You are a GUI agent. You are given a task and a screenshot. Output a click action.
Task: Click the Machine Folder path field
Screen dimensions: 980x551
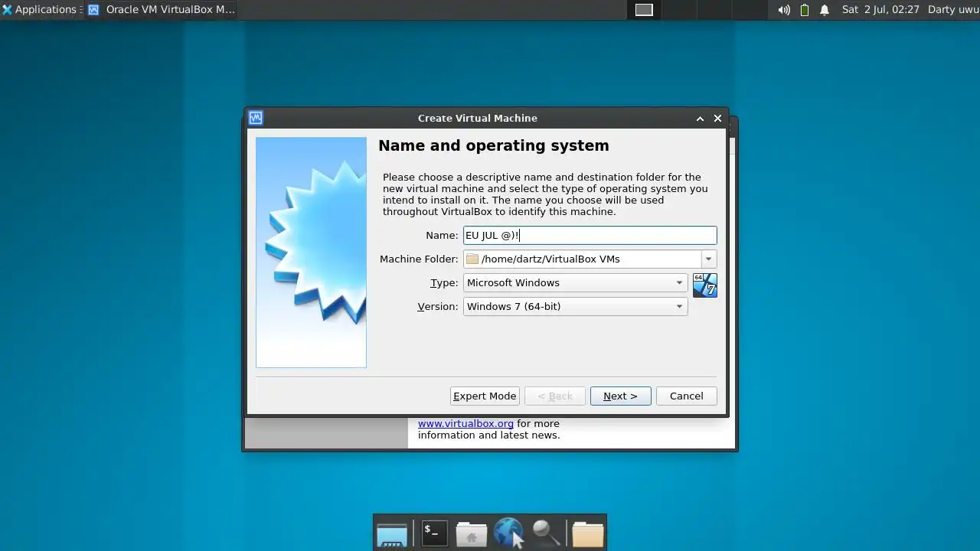point(582,259)
